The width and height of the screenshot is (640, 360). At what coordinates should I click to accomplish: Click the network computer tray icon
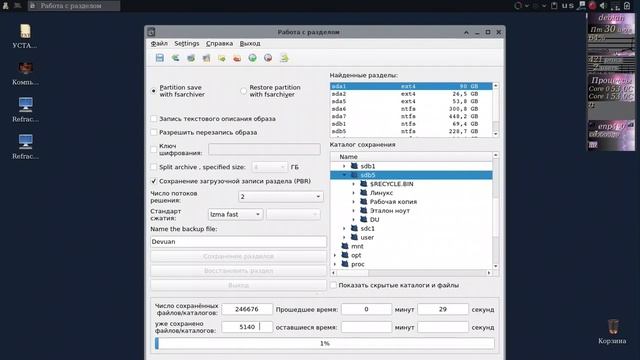[582, 6]
